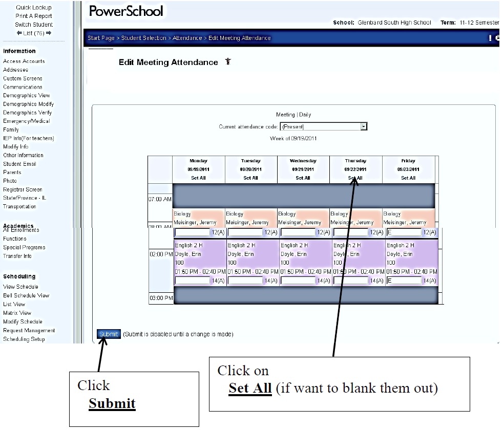504x431 pixels.
Task: Click the icon beside Edit Meeting Attendance title
Action: click(x=228, y=62)
